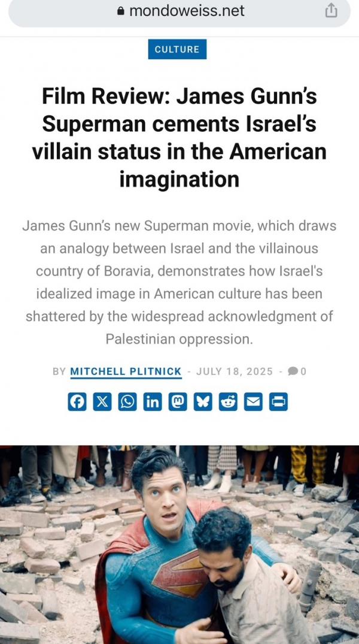
Task: Share the article on Facebook
Action: pos(77,402)
